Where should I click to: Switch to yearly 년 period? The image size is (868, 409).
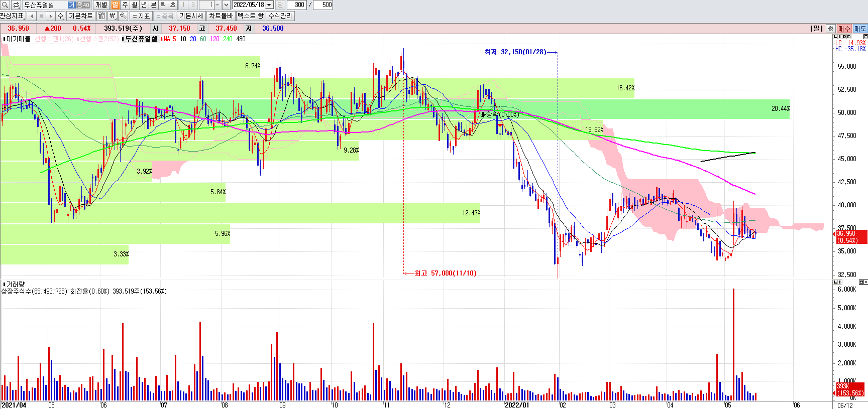pos(144,5)
